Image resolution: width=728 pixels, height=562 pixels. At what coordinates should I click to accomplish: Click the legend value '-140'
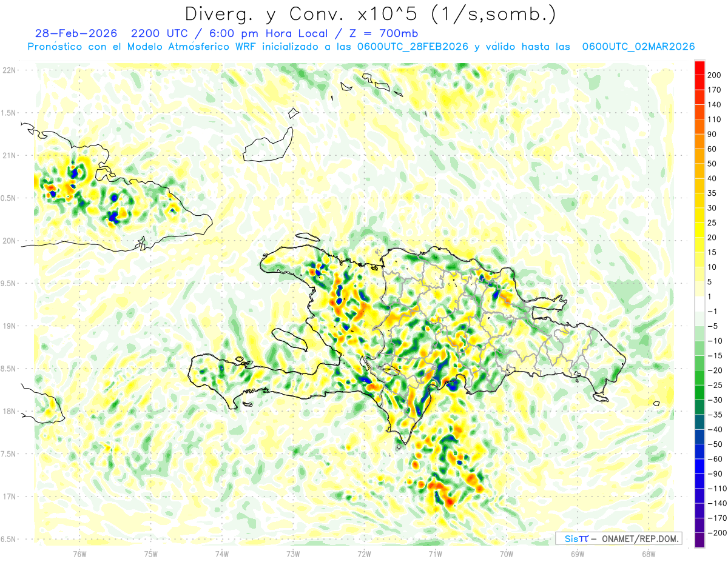point(717,503)
